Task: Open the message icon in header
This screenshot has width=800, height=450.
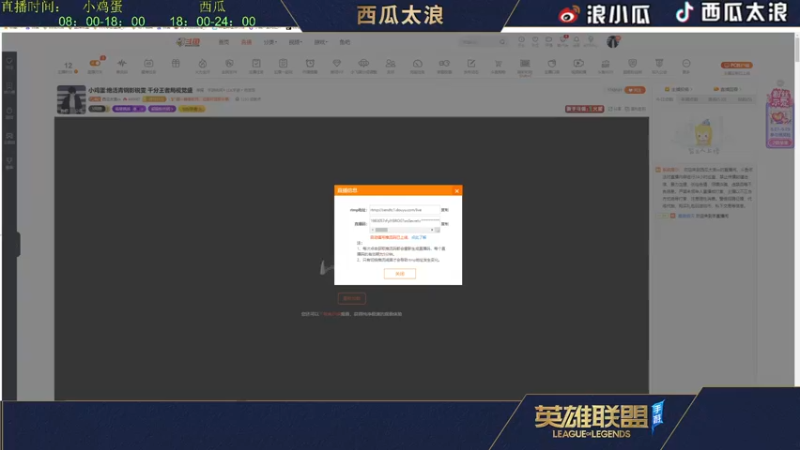Action: pos(548,41)
